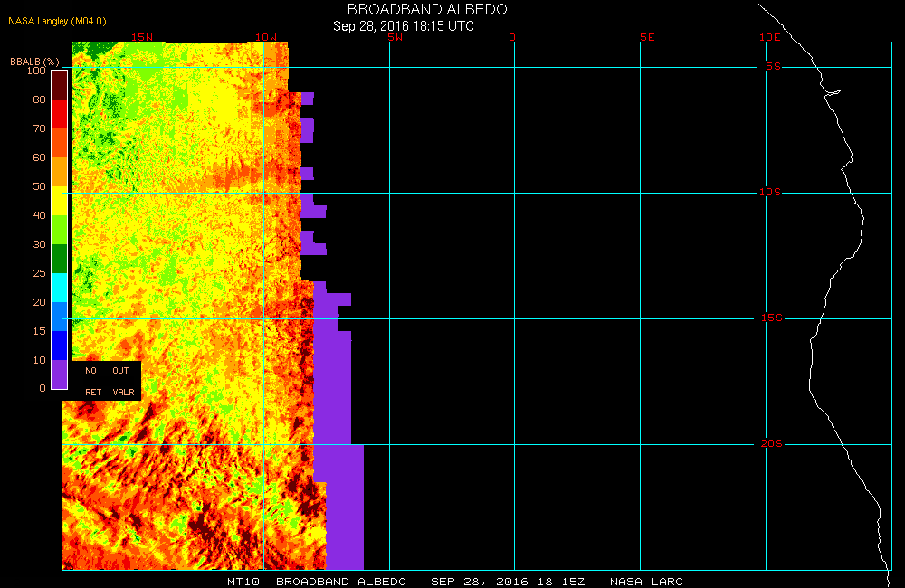This screenshot has height=588, width=905.
Task: Click the 10W longitude label
Action: coord(266,37)
